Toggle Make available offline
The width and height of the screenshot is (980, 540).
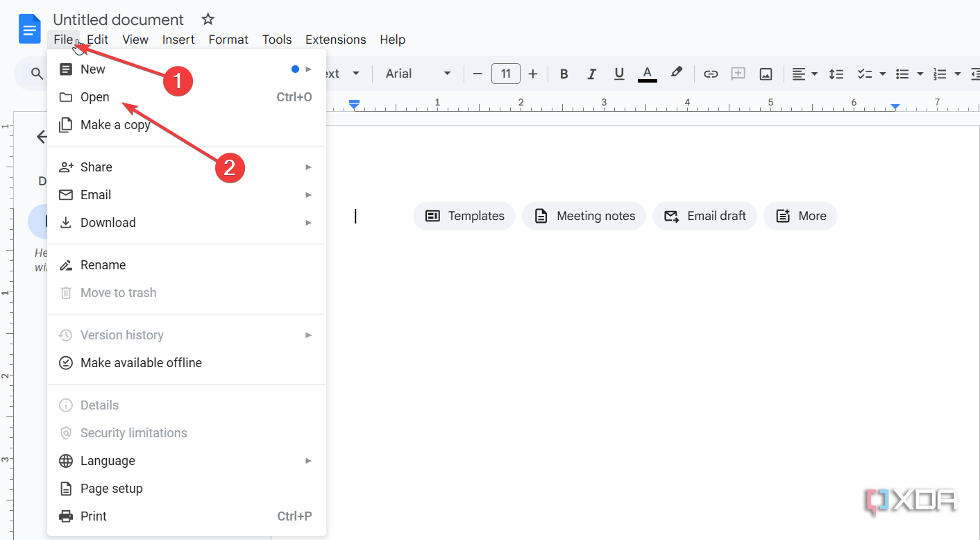[141, 362]
